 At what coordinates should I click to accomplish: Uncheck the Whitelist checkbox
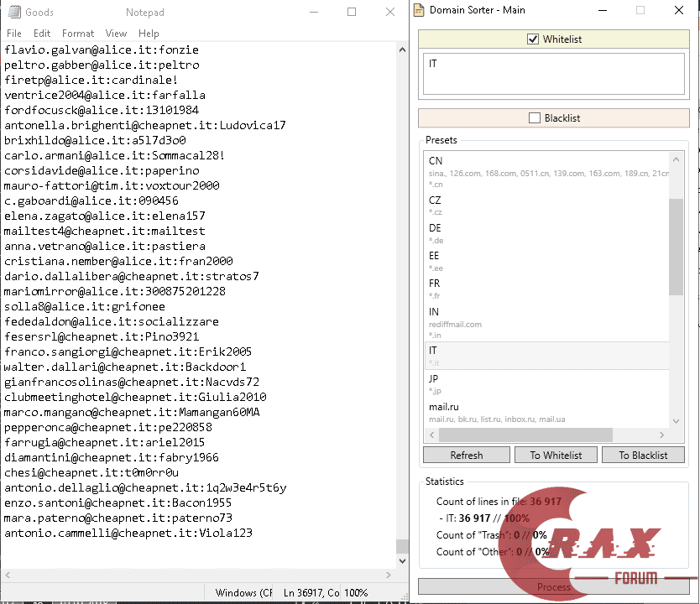(x=532, y=39)
